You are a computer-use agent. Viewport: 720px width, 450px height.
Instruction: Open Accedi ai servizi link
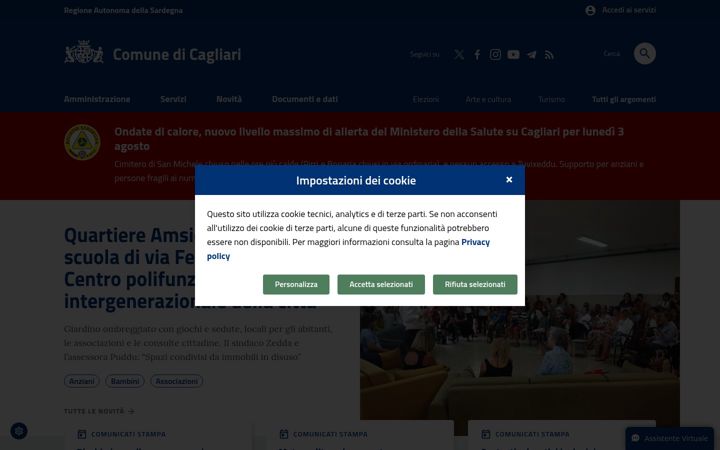tap(629, 10)
